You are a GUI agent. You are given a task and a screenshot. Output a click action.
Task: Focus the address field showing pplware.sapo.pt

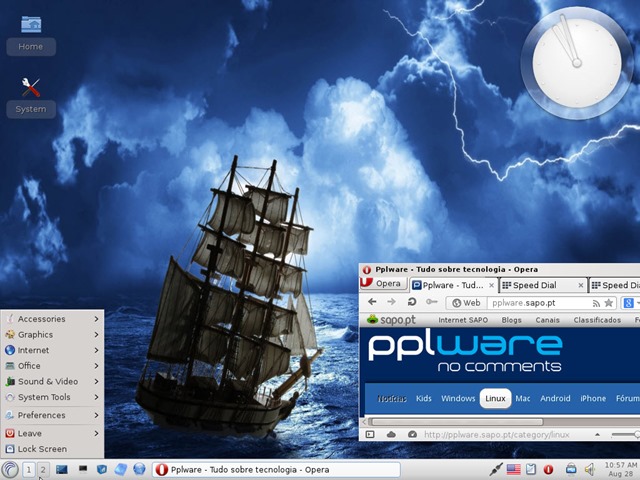point(539,303)
